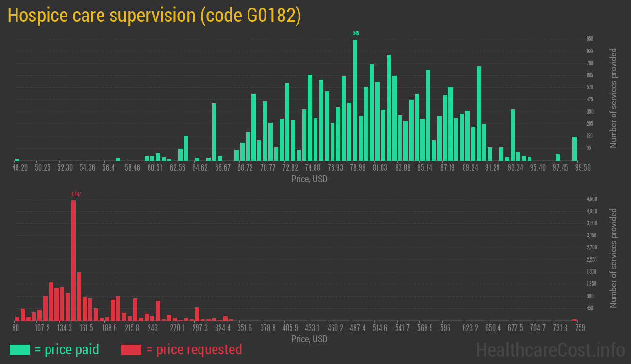The height and width of the screenshot is (364, 631).
Task: Click the 78.98 x-axis label on top chart
Action: [357, 168]
